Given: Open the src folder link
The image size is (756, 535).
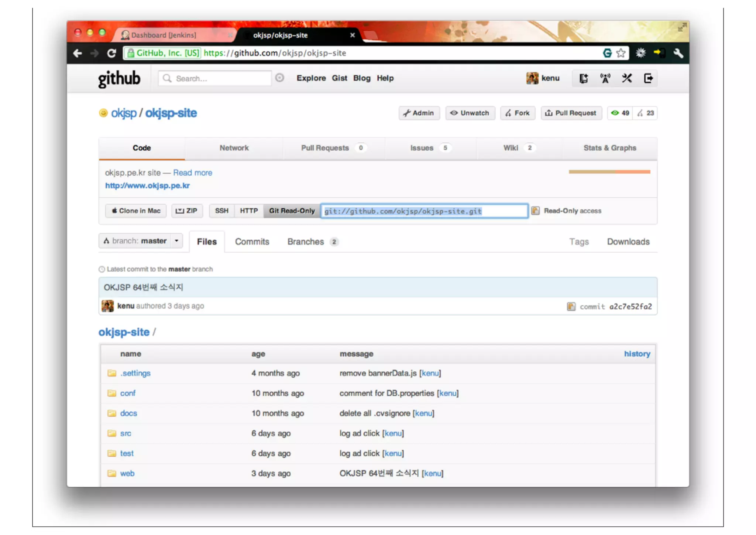Looking at the screenshot, I should click(x=126, y=433).
